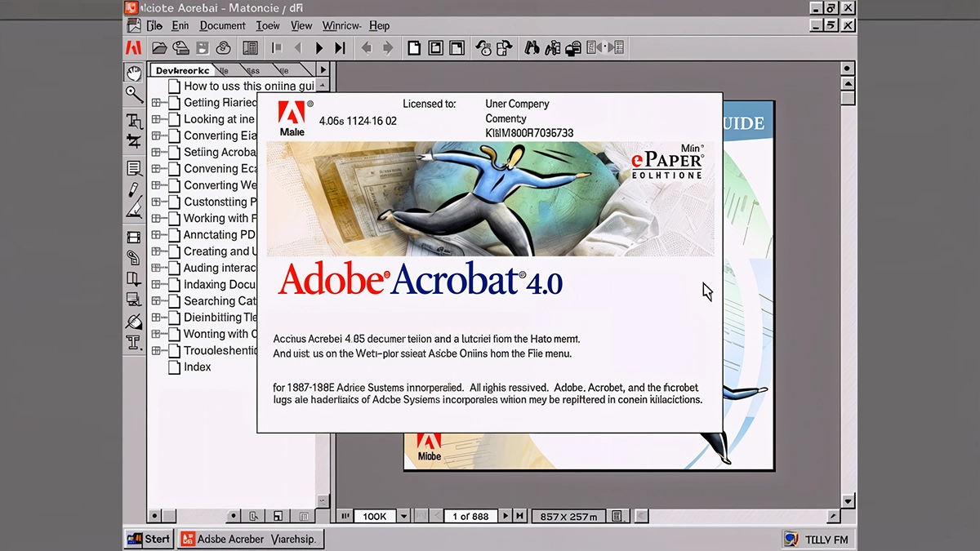Viewport: 980px width, 551px height.
Task: Go to last page using toolbar arrow
Action: click(x=341, y=48)
